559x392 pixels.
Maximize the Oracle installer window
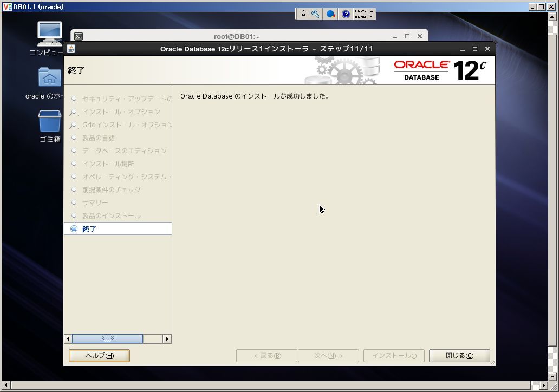tap(475, 49)
